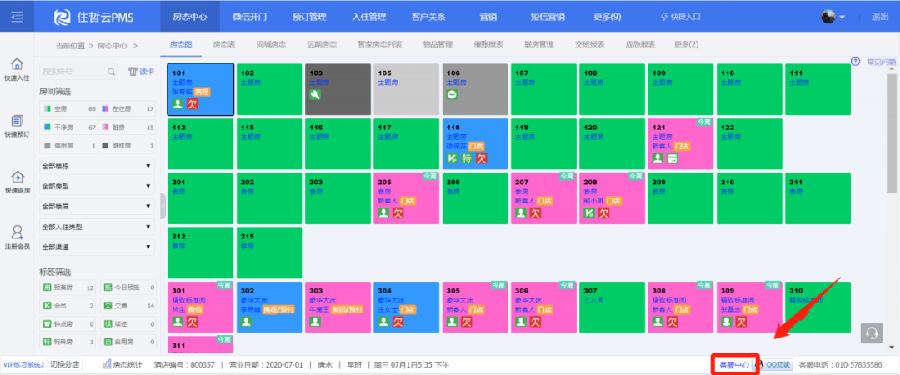The width and height of the screenshot is (900, 375).
Task: Click 切换分店 switch branch button
Action: click(x=65, y=364)
